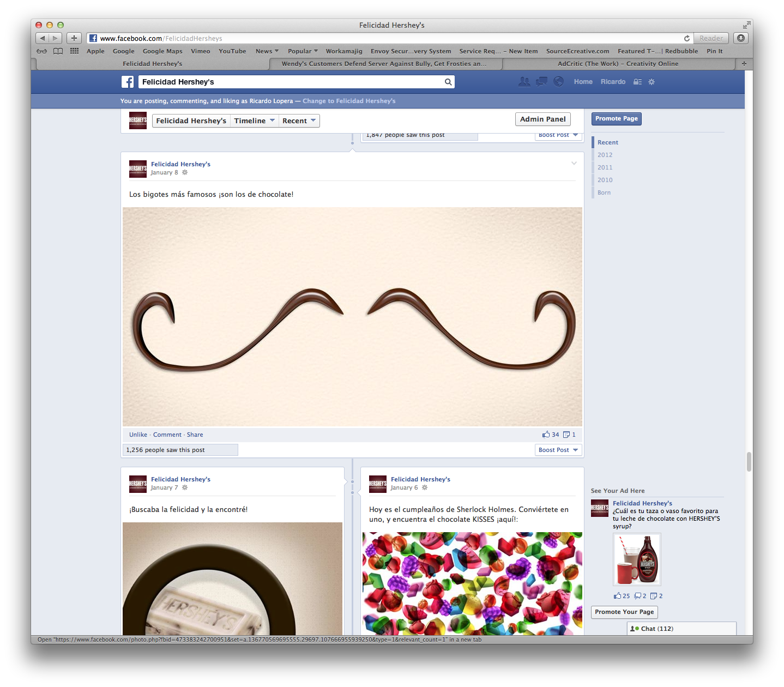Click comment count icon on mustache post
This screenshot has width=784, height=687.
click(566, 435)
